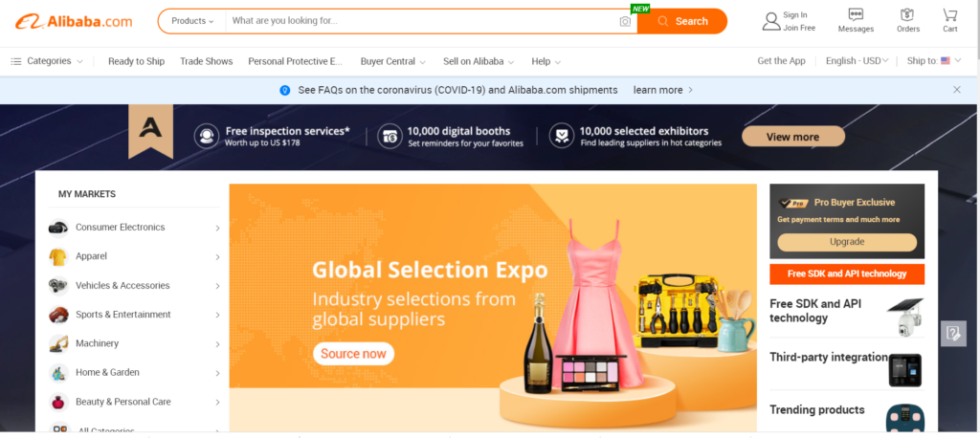Expand the Categories dropdown menu
The width and height of the screenshot is (980, 438).
47,61
